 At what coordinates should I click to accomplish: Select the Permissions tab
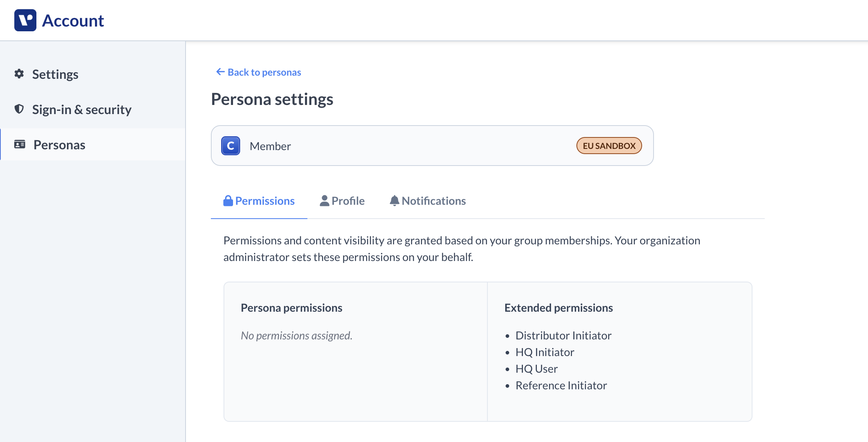259,201
